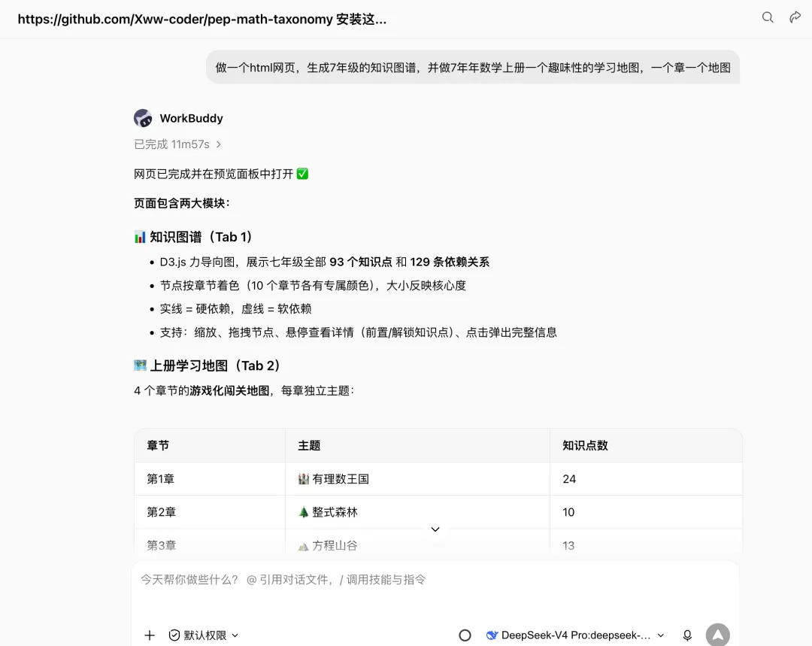Image resolution: width=812 pixels, height=646 pixels.
Task: Click the green checkmark emoji after 预览面板中打开
Action: [302, 174]
